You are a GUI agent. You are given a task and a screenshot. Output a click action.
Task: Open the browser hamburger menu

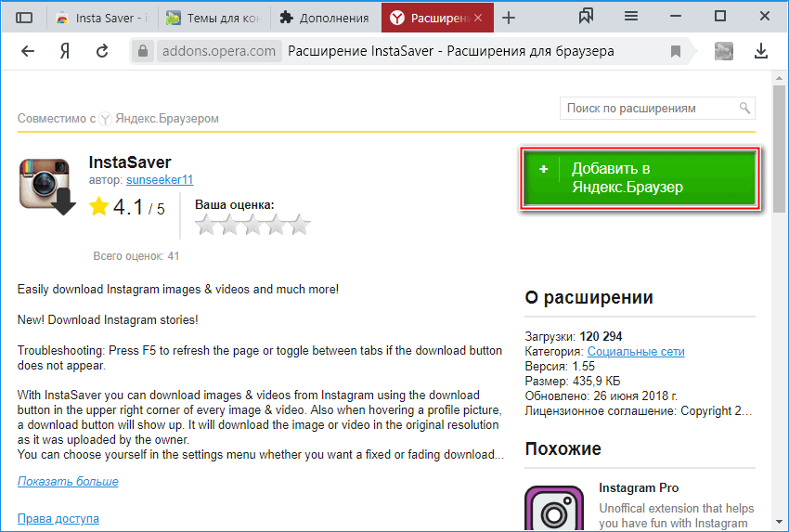coord(631,17)
